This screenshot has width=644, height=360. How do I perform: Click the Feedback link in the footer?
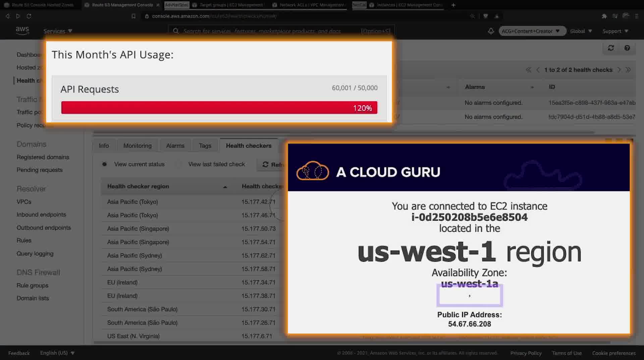19,353
